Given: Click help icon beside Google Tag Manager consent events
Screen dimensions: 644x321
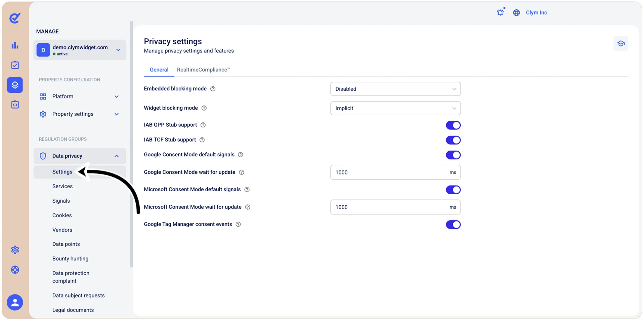Looking at the screenshot, I should pyautogui.click(x=238, y=224).
